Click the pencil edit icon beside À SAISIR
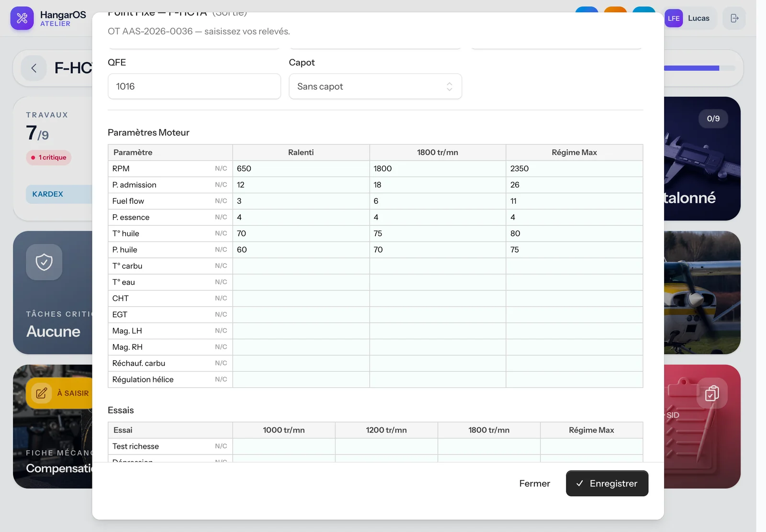 tap(41, 393)
